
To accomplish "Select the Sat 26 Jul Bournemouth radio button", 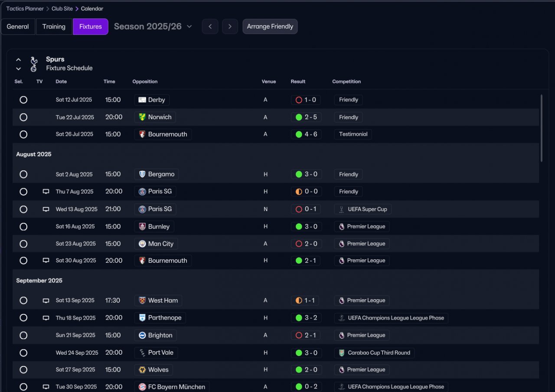I will tap(23, 134).
